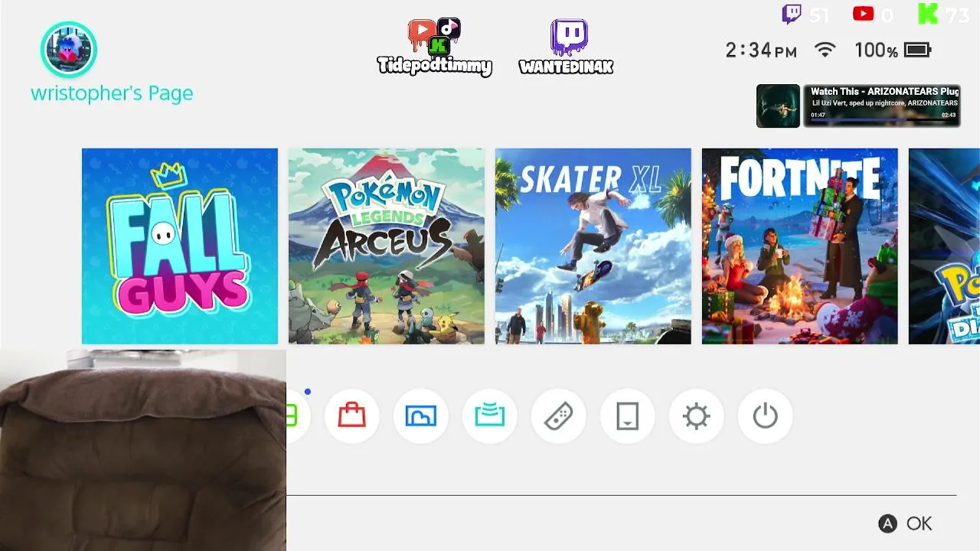Click the Lil Uzi Vert artist line
The height and width of the screenshot is (551, 980).
coord(884,103)
